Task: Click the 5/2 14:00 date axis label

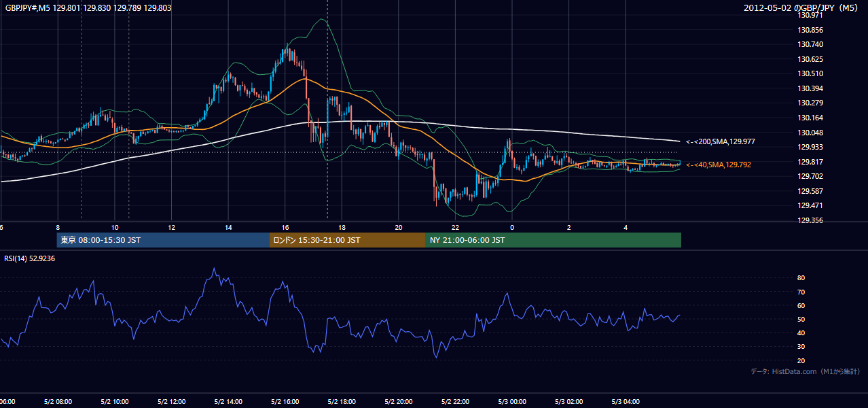Action: tap(228, 402)
